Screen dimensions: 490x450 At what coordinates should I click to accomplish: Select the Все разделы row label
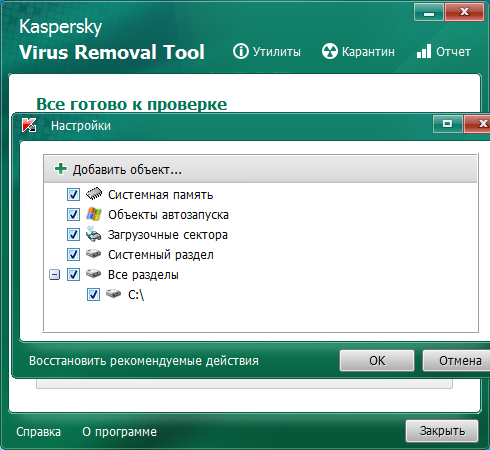pos(143,275)
